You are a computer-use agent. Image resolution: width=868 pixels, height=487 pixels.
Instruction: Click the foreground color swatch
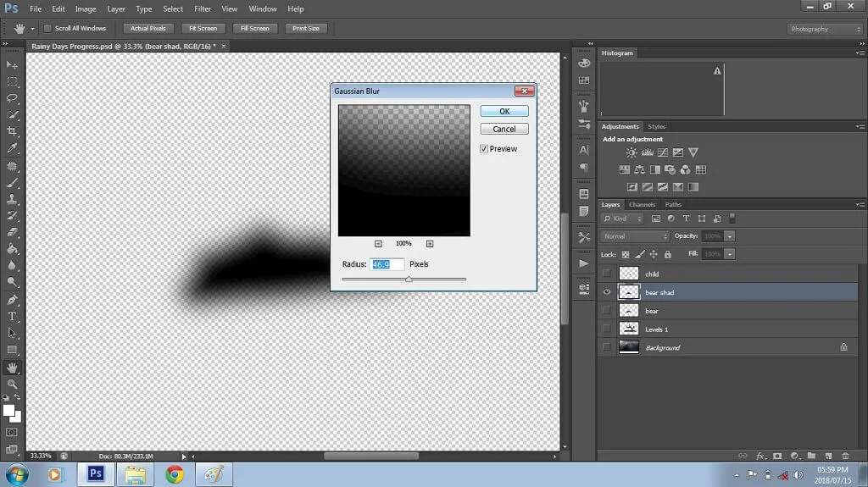click(x=8, y=411)
